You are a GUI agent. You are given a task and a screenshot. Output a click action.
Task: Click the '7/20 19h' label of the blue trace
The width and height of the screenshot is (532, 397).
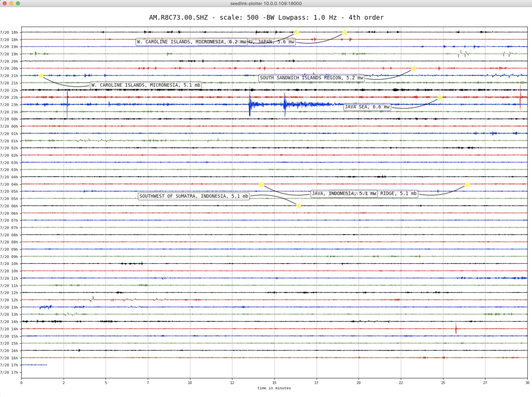tap(9, 47)
